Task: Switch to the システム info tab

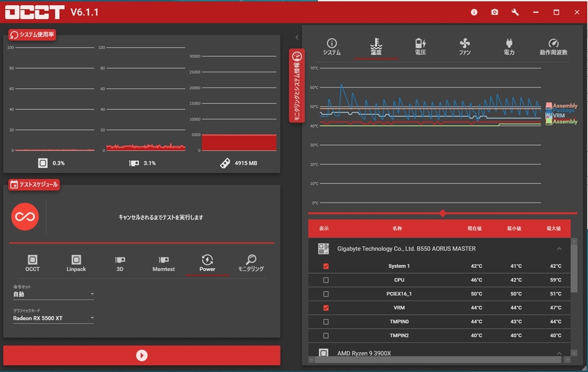Action: [x=331, y=47]
